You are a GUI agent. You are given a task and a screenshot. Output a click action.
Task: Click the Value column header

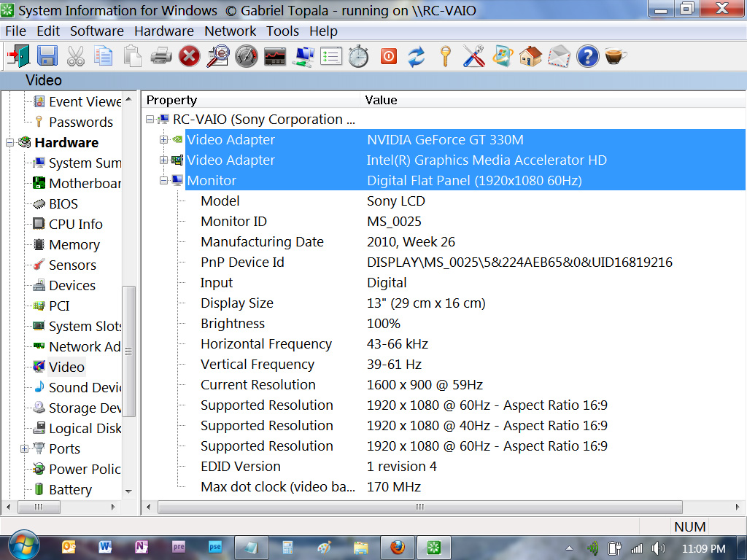click(x=553, y=100)
